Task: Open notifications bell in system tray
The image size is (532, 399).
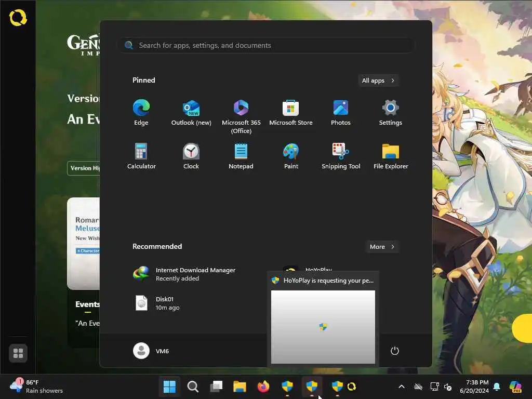Action: 497,387
